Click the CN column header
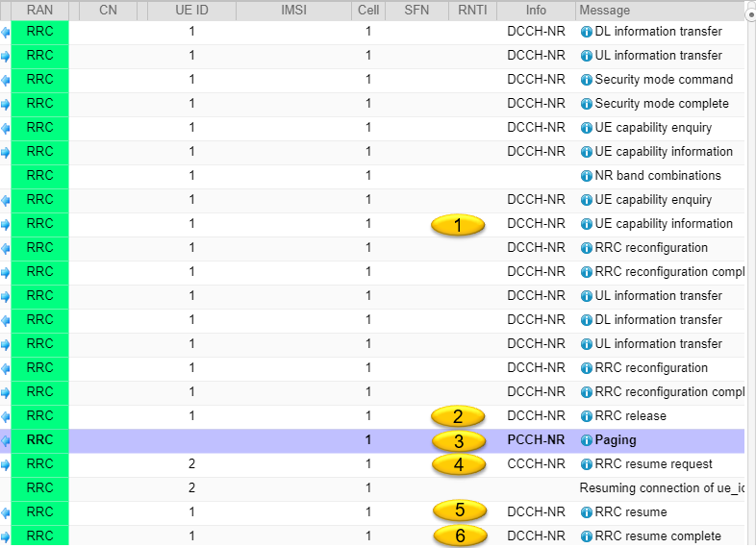756x548 pixels. [108, 11]
